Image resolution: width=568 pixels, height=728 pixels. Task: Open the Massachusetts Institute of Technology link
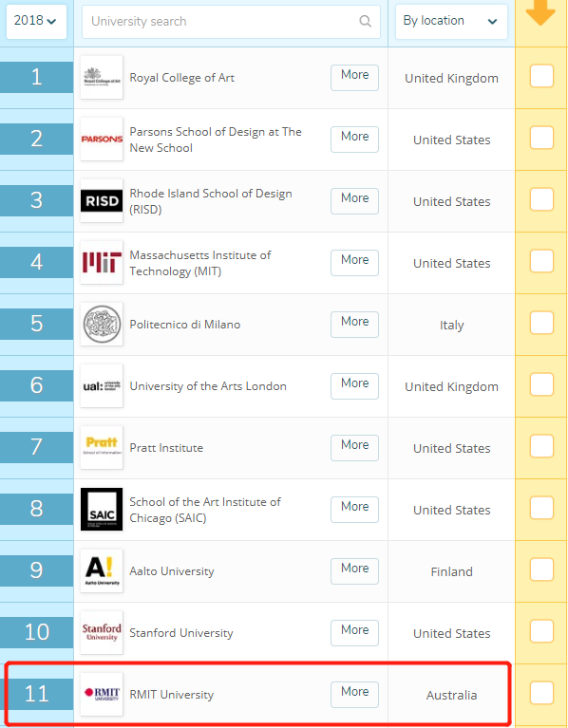pyautogui.click(x=200, y=263)
